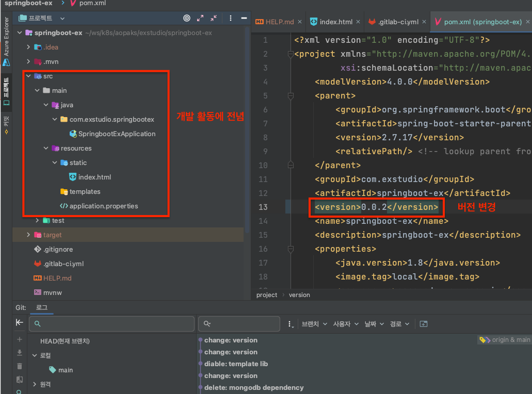532x394 pixels.
Task: Open project panel options three-dot menu
Action: 230,19
